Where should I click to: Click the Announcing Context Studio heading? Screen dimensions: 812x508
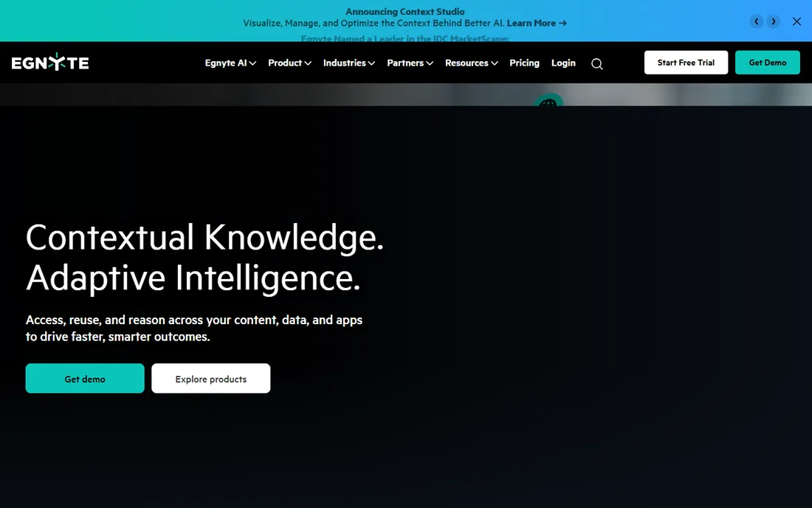(405, 11)
